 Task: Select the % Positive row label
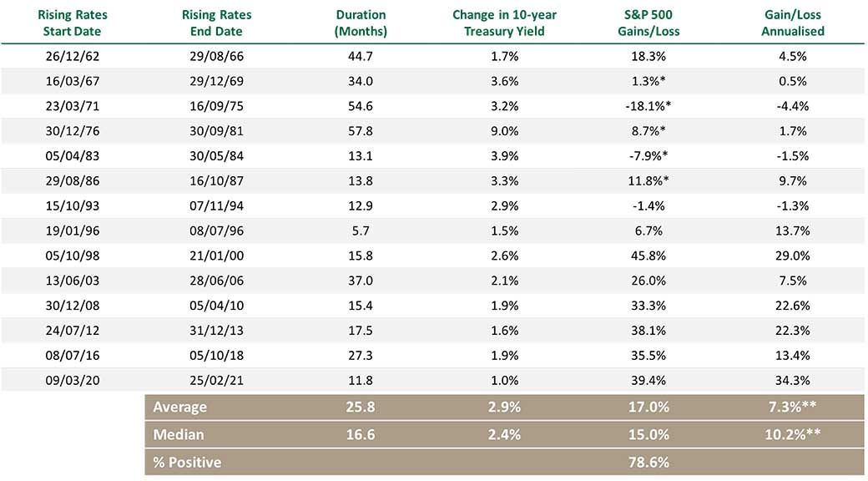click(x=187, y=462)
